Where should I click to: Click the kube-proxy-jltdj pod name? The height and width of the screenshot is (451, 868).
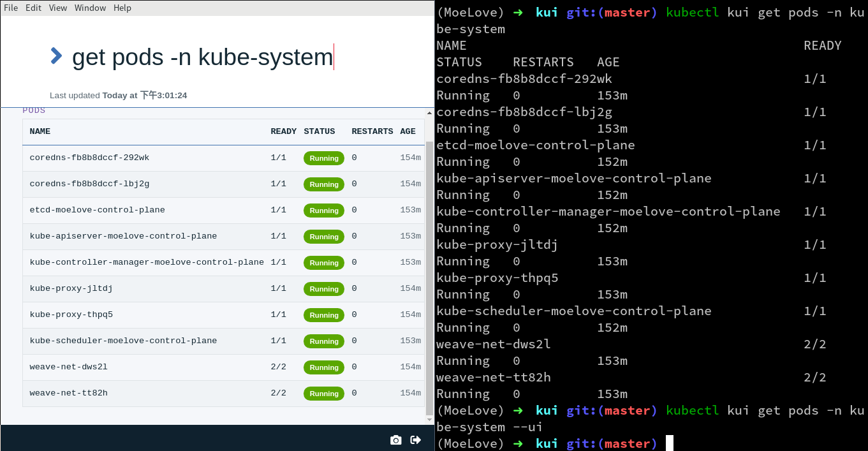tap(71, 288)
